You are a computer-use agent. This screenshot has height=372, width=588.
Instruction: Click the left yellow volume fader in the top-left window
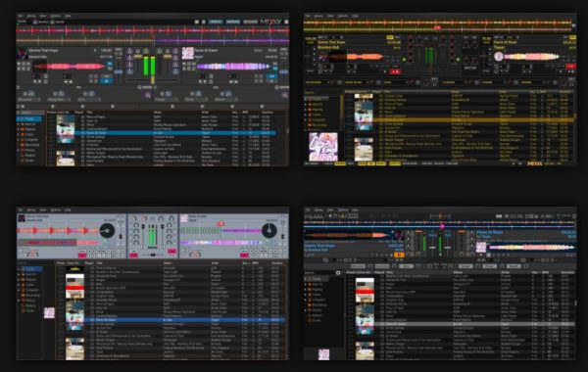(137, 57)
